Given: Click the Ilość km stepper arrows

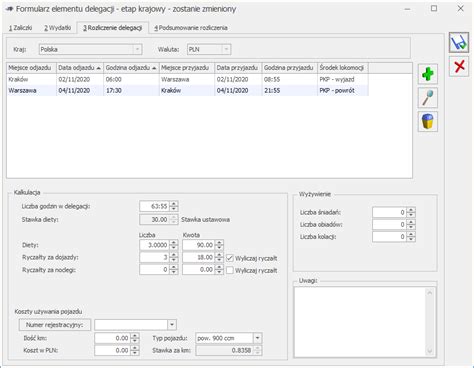Looking at the screenshot, I should pyautogui.click(x=135, y=338).
